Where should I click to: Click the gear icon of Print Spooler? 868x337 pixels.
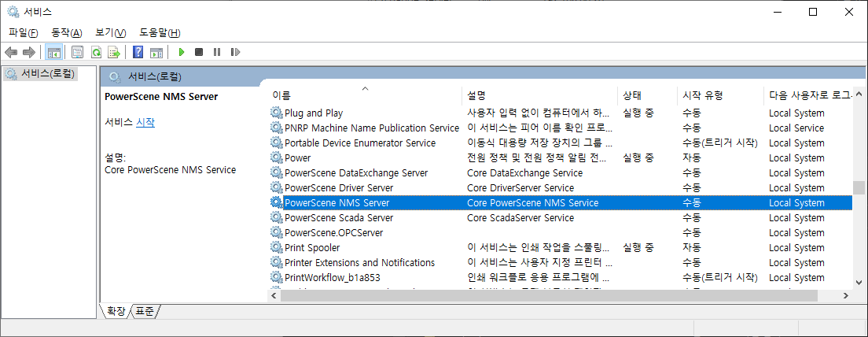(276, 248)
